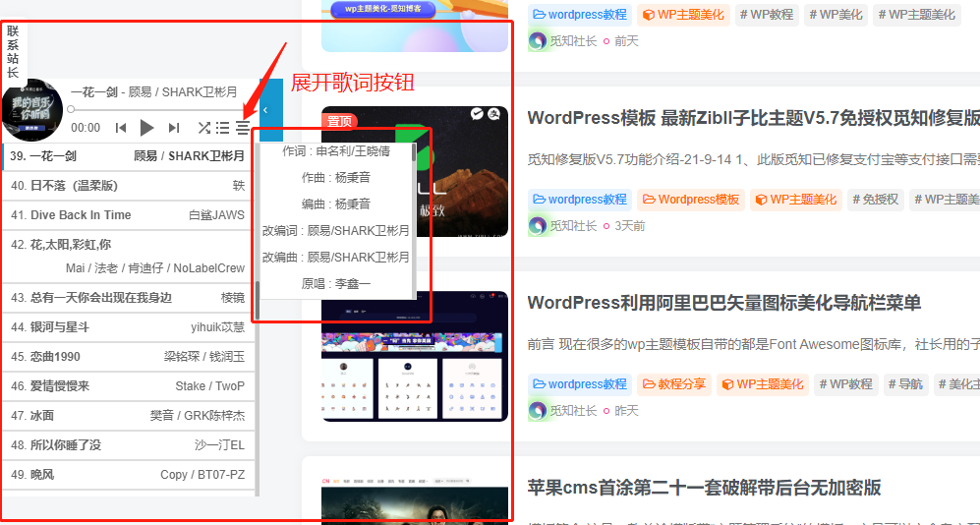
Task: Skip to next track
Action: [x=174, y=128]
